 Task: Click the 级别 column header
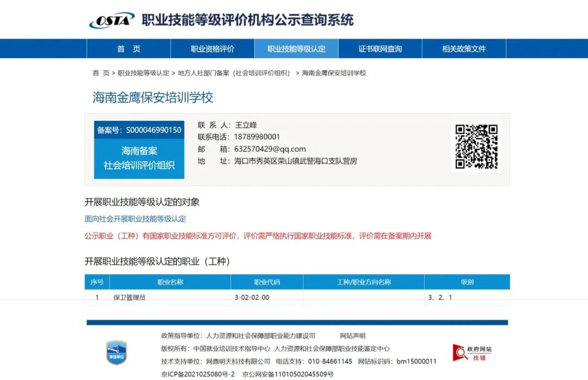tap(467, 282)
